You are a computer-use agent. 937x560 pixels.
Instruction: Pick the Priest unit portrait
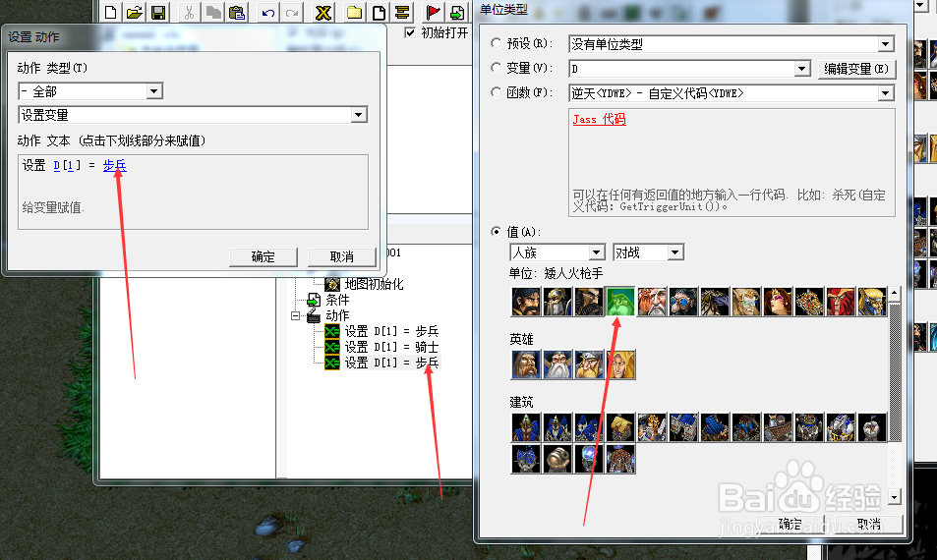[746, 302]
